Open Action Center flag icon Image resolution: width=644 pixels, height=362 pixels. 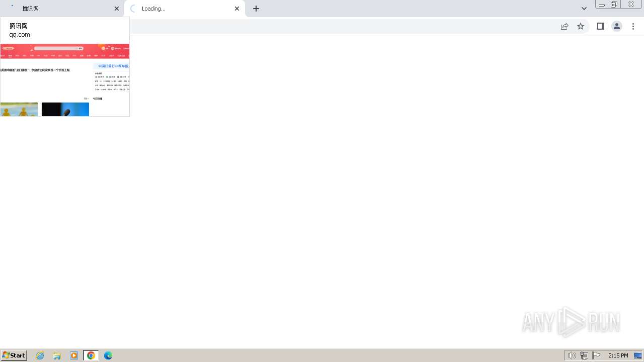click(596, 355)
